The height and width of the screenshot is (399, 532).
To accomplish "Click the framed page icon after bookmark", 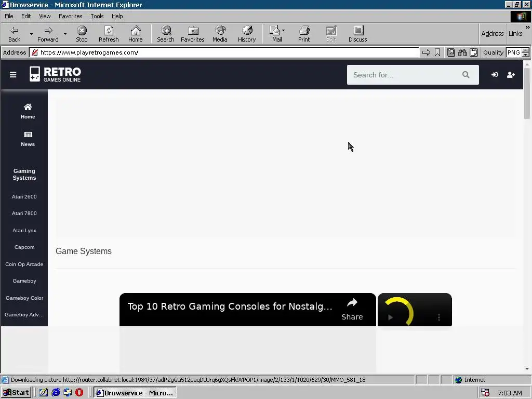I will (450, 52).
